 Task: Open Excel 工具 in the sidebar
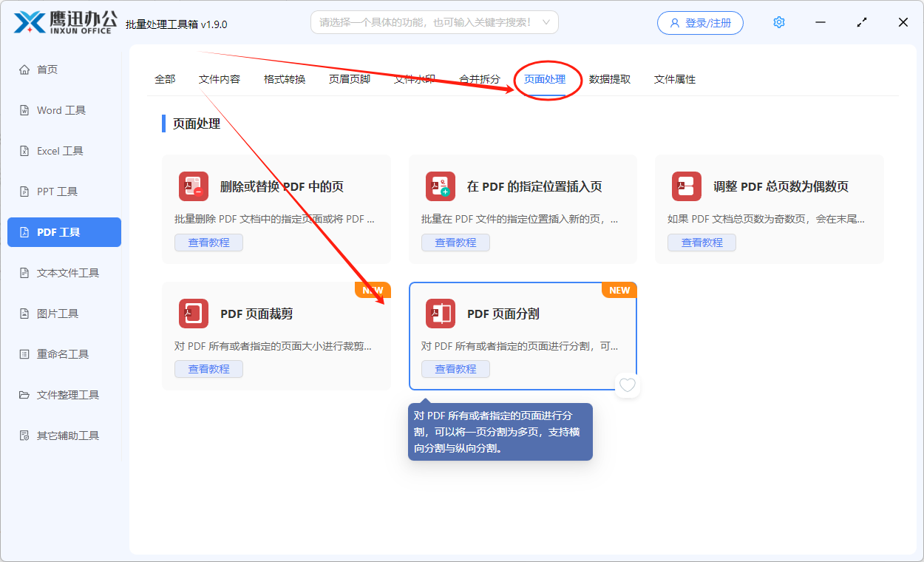64,151
